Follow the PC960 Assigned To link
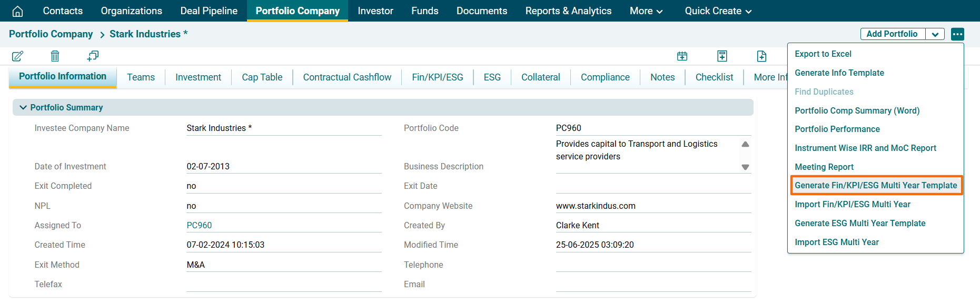This screenshot has width=980, height=304. [x=199, y=225]
